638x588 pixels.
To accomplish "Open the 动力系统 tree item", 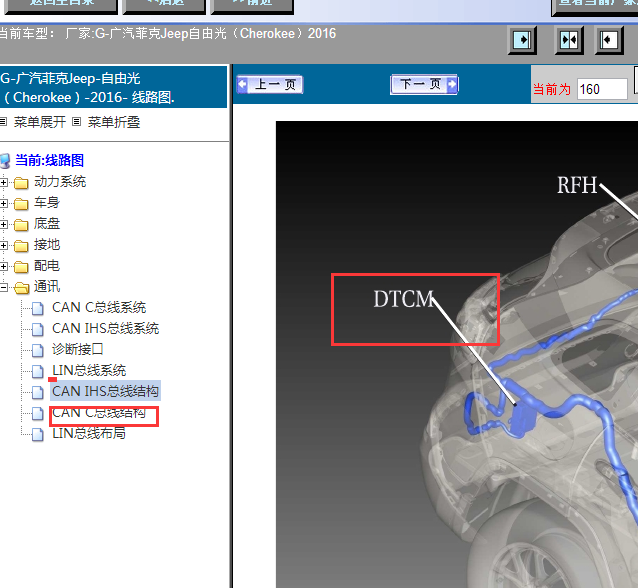I will click(x=60, y=181).
